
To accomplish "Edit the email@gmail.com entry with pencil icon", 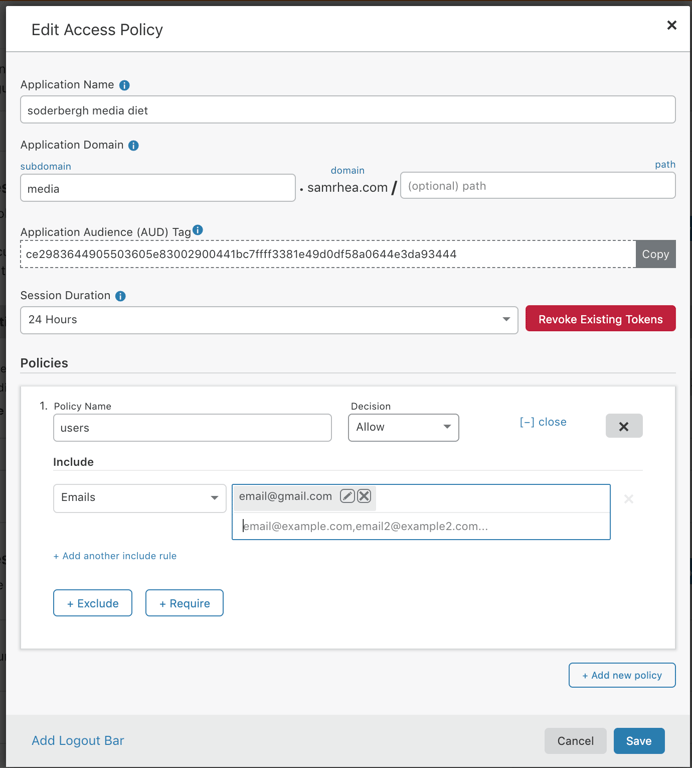I will point(347,496).
